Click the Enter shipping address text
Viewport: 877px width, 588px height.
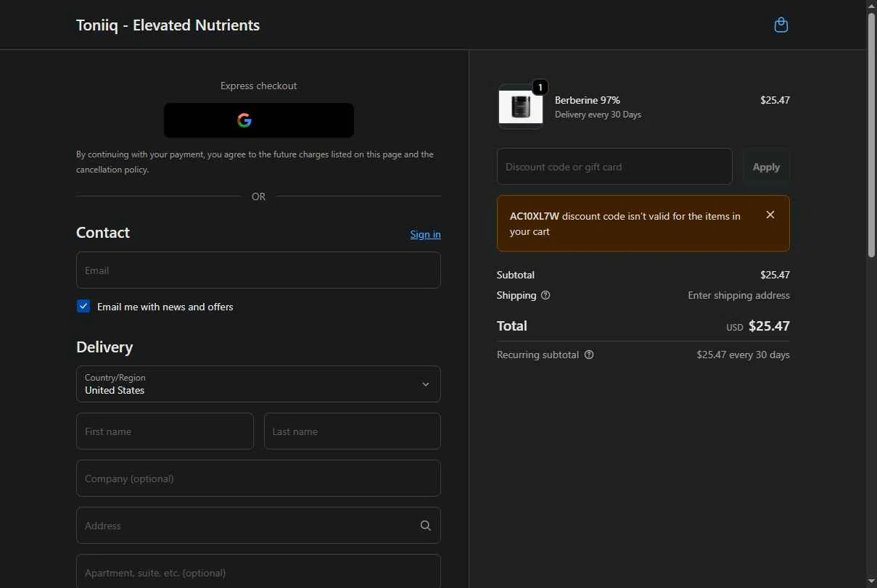tap(738, 295)
